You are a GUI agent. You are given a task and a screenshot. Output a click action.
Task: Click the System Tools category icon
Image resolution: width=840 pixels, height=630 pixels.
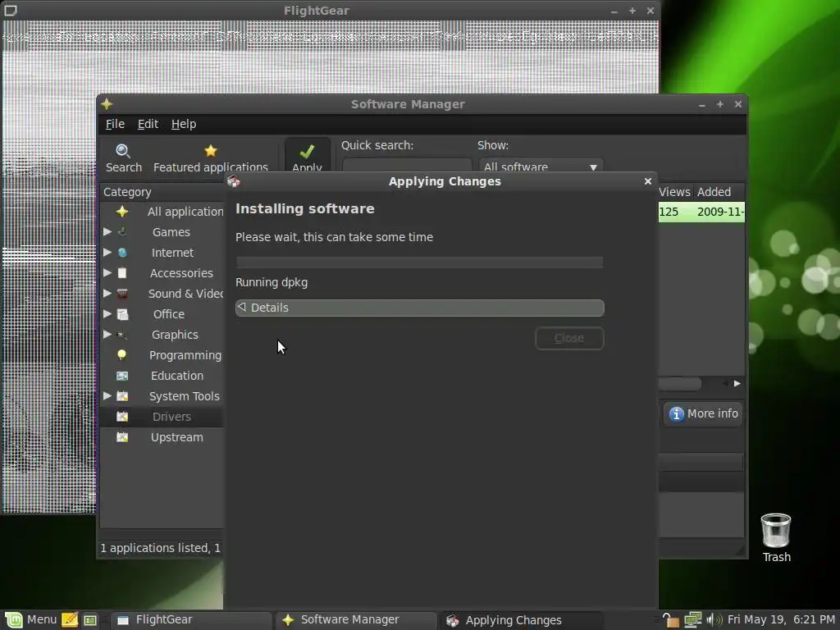pyautogui.click(x=122, y=396)
